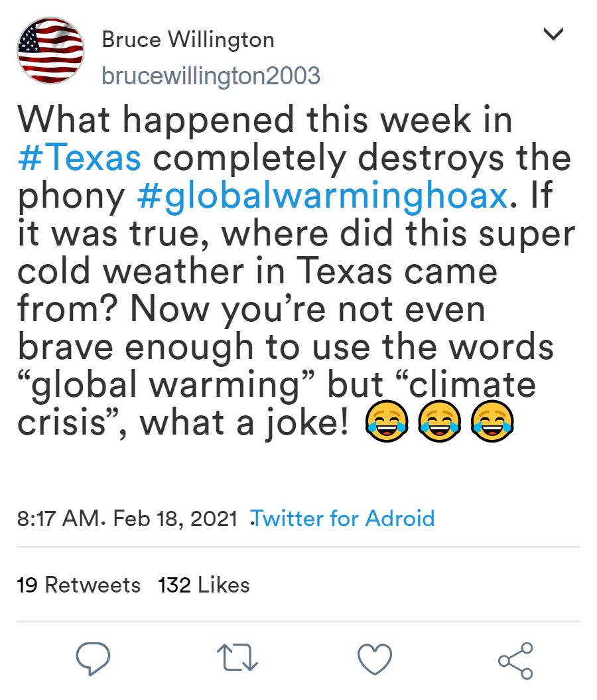Like the tweet with the heart icon
The width and height of the screenshot is (597, 700).
tap(375, 659)
